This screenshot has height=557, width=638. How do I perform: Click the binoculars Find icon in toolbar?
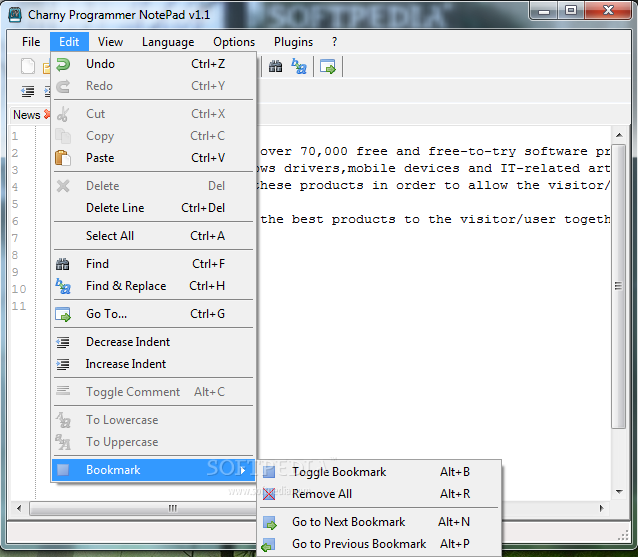pos(275,66)
